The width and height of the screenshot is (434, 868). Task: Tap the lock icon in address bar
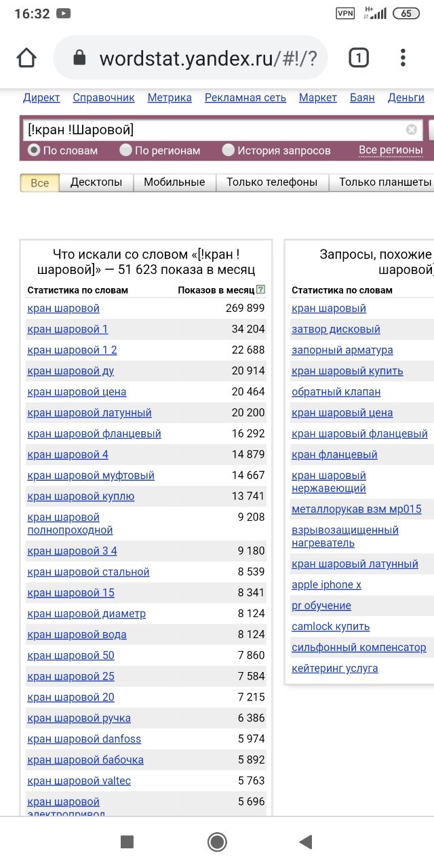coord(80,58)
